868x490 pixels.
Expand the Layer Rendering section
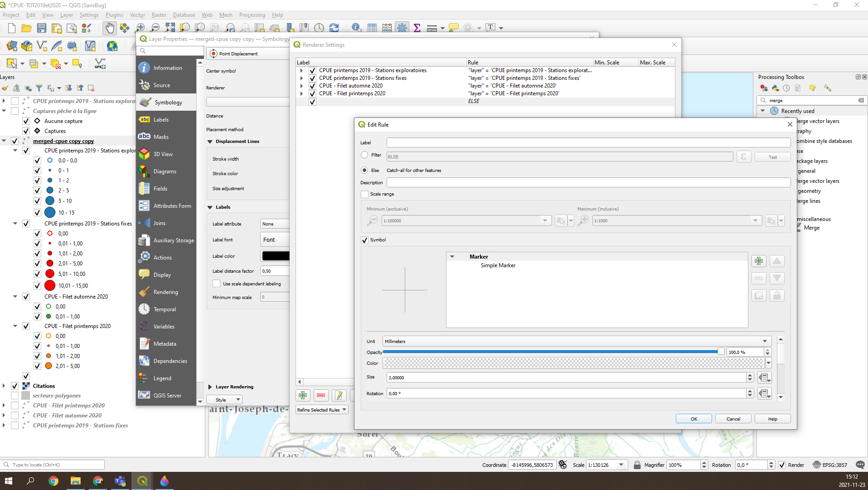click(210, 387)
